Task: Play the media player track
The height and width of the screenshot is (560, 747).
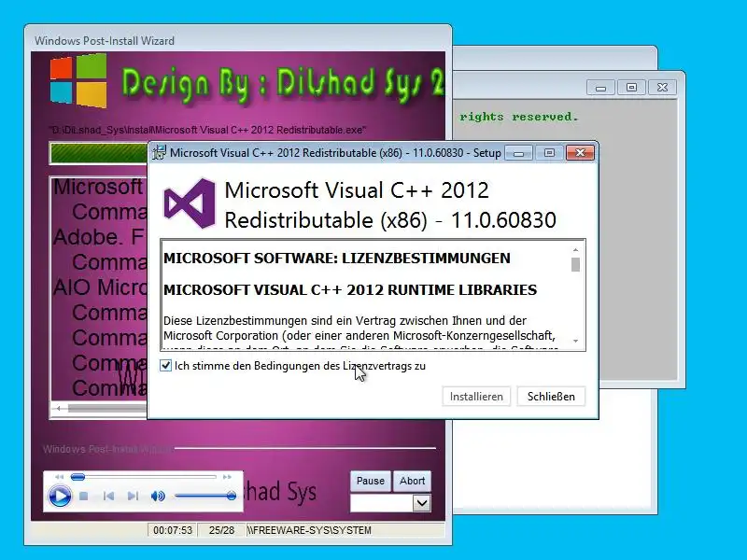Action: tap(60, 497)
